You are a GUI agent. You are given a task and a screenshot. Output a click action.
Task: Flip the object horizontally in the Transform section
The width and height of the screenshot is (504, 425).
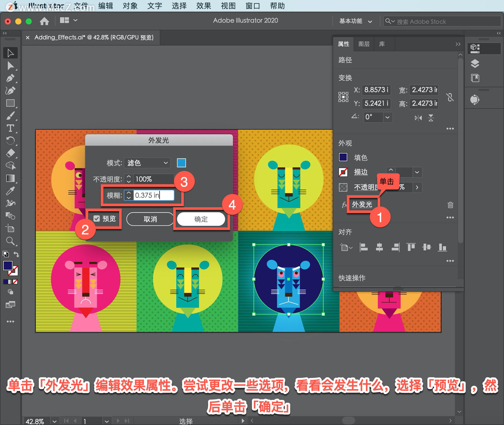click(x=418, y=118)
